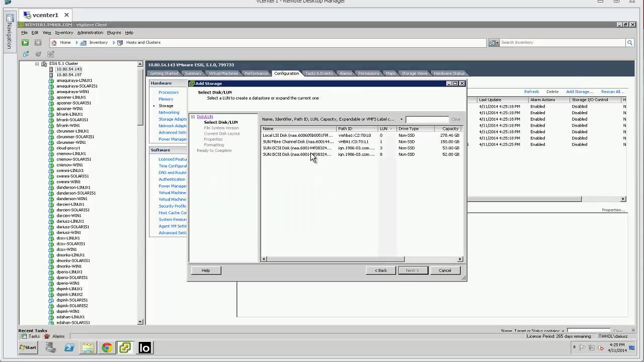Viewport: 644px width, 362px height.
Task: Sort disk list by LUN column
Action: pyautogui.click(x=387, y=129)
